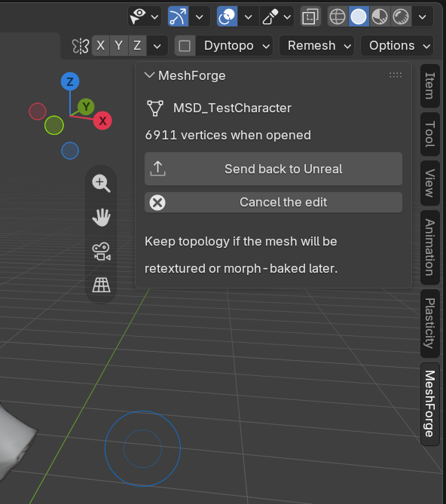The height and width of the screenshot is (504, 446).
Task: Open the Remesh dropdown
Action: [316, 46]
